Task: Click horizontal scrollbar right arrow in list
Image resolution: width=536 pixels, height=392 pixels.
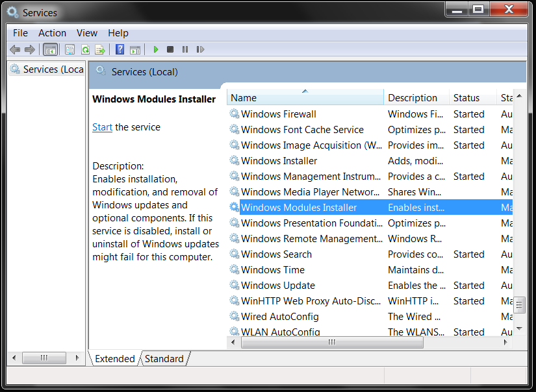Action: point(505,342)
